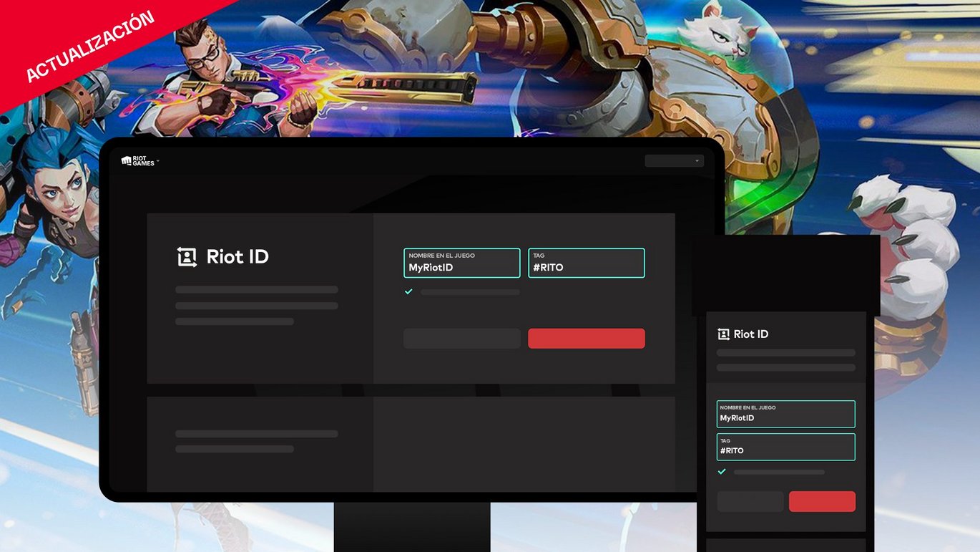Select the Riot ID badge icon
This screenshot has height=552, width=980.
(185, 257)
